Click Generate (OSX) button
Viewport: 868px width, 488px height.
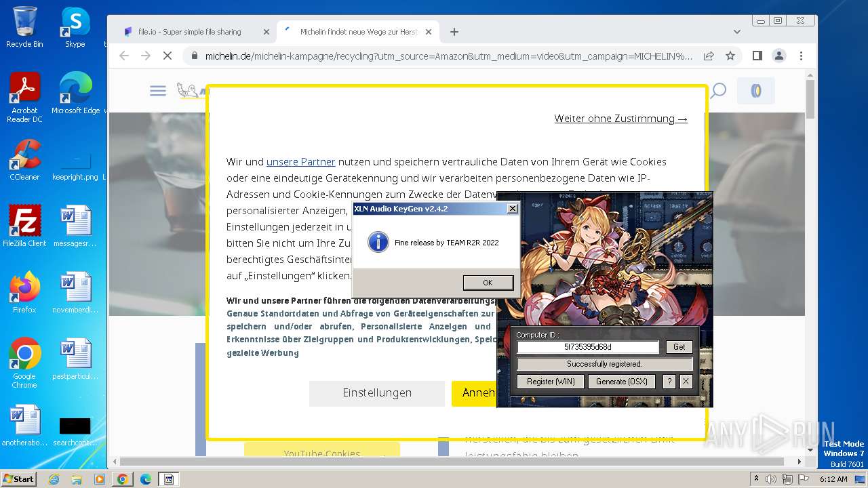click(x=622, y=382)
